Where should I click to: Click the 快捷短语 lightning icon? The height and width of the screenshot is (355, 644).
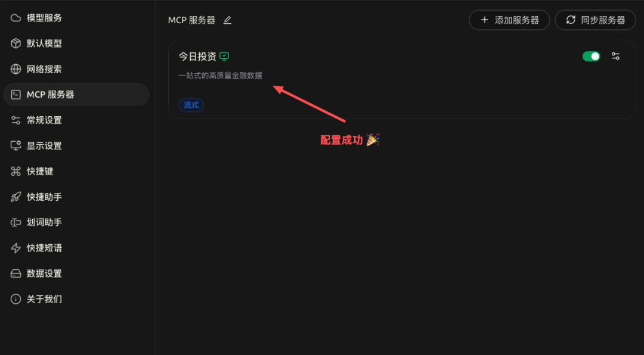(x=16, y=248)
